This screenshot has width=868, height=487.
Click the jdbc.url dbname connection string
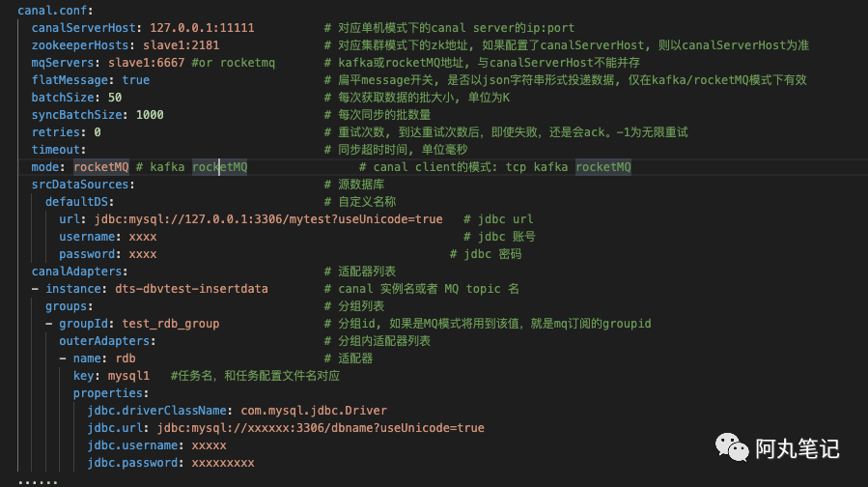pos(321,428)
